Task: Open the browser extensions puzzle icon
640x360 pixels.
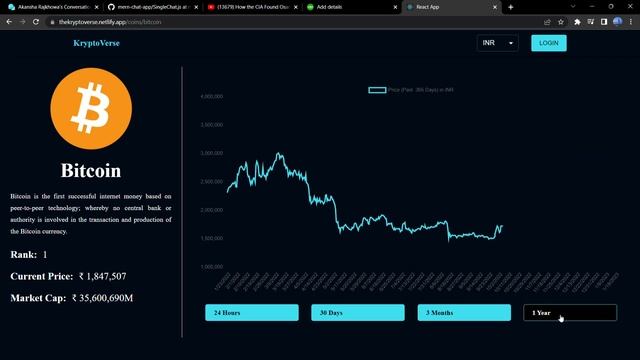Action: (x=577, y=22)
